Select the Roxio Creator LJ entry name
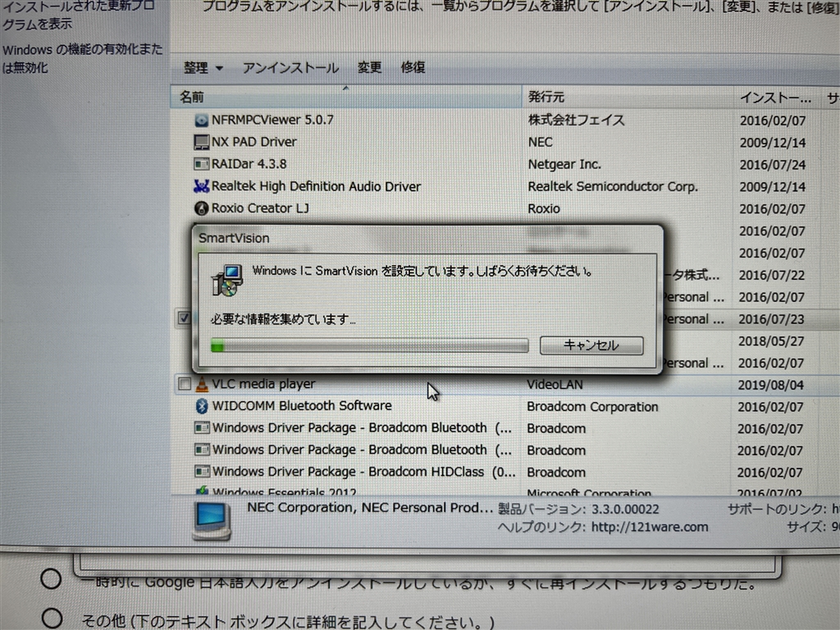Image resolution: width=840 pixels, height=630 pixels. pos(260,208)
